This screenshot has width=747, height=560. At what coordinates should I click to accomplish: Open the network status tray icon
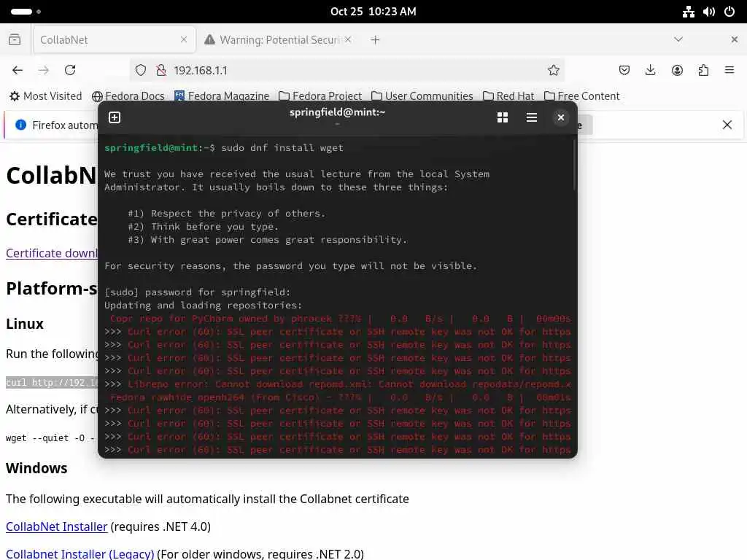click(689, 12)
